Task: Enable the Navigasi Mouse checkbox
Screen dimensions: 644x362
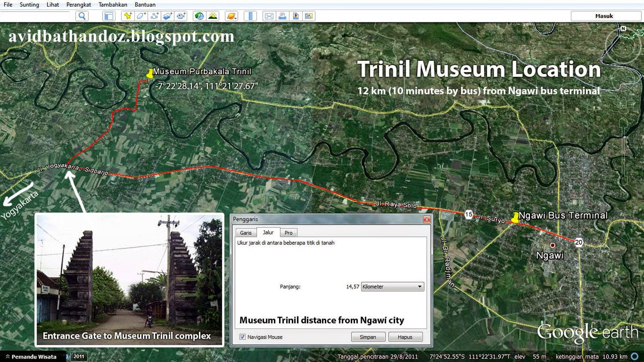Action: (x=243, y=337)
